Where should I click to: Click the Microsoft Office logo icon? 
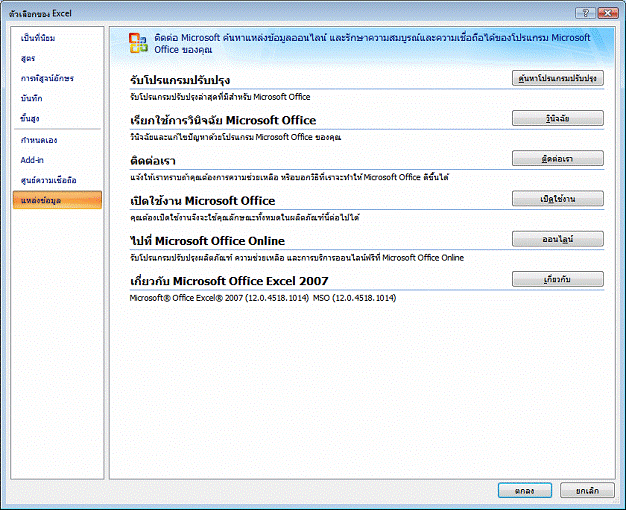coord(139,43)
